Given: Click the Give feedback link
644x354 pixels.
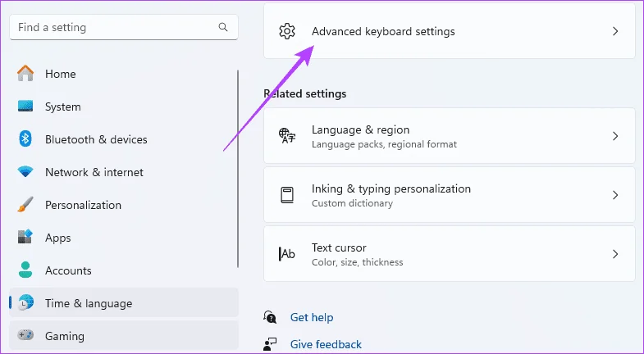Looking at the screenshot, I should (x=326, y=344).
